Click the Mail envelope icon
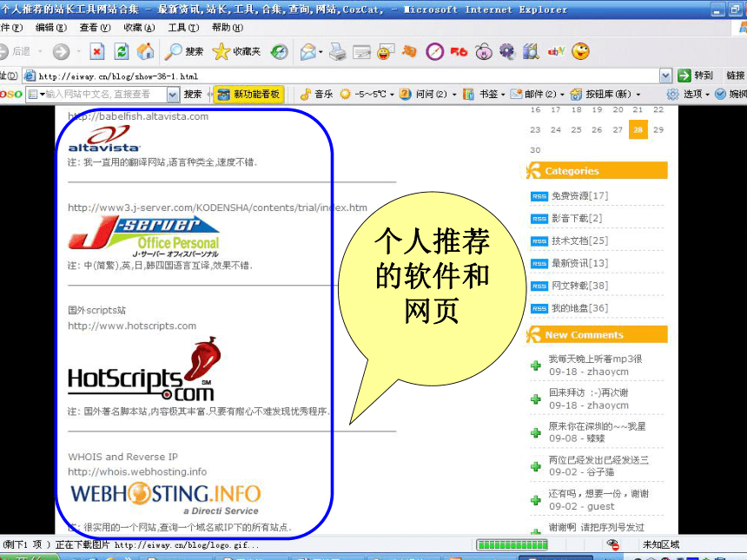Screen dimensions: 747x560 tap(307, 51)
